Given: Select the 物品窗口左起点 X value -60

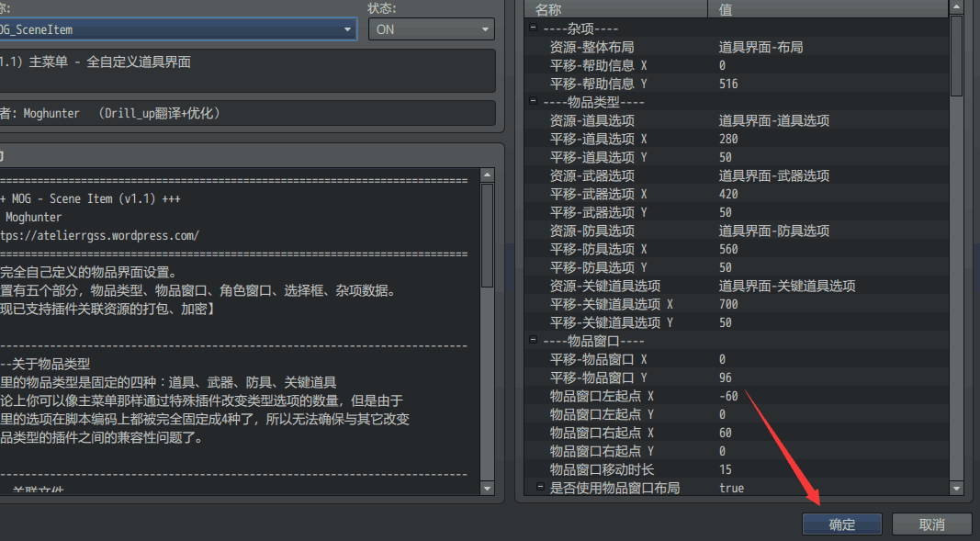Looking at the screenshot, I should pos(729,396).
